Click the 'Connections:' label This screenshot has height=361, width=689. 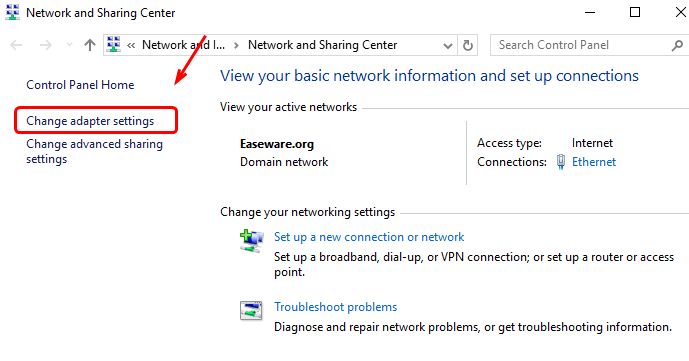[512, 162]
